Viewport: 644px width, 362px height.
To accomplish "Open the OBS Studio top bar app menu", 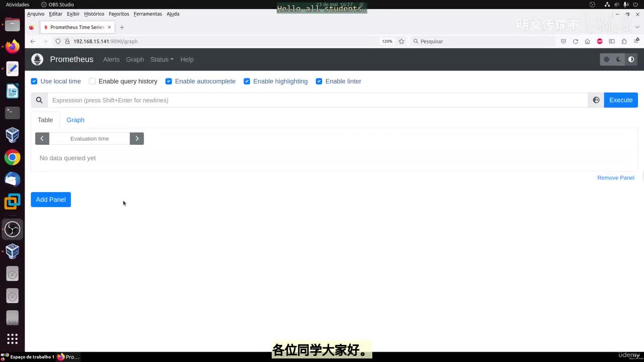I will tap(57, 5).
